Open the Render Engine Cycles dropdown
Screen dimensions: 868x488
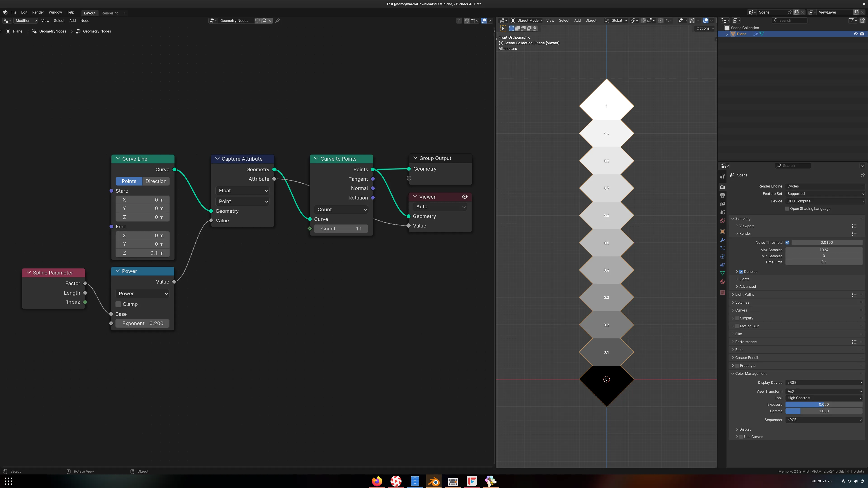click(826, 186)
